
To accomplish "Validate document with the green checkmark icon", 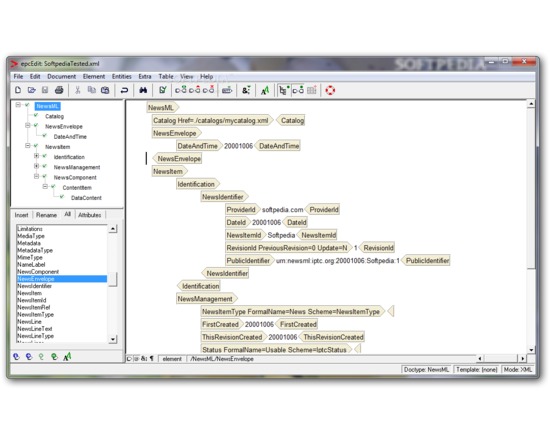I will pos(162,90).
